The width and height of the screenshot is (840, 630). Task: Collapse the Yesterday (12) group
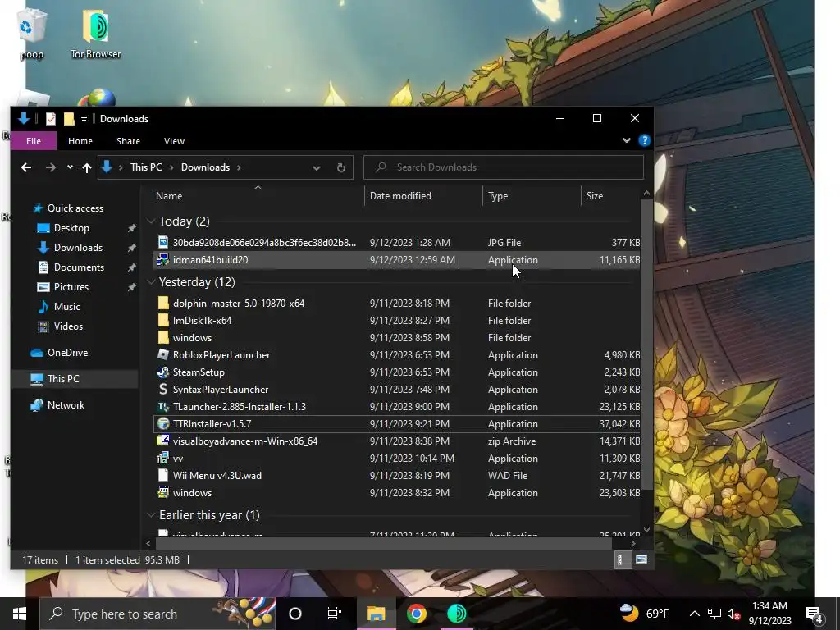[x=151, y=282]
